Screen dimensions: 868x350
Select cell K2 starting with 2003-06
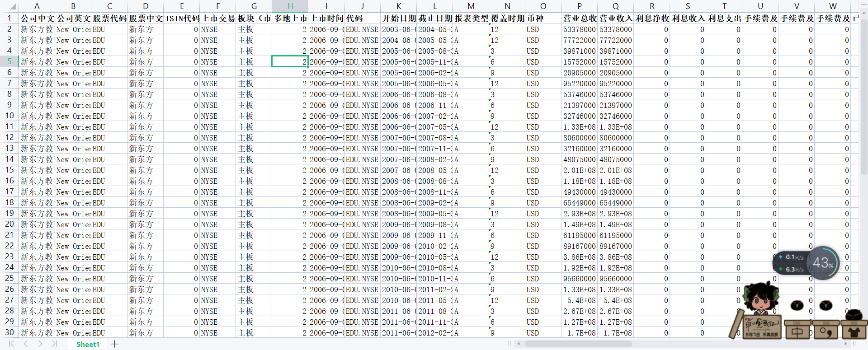pyautogui.click(x=399, y=29)
